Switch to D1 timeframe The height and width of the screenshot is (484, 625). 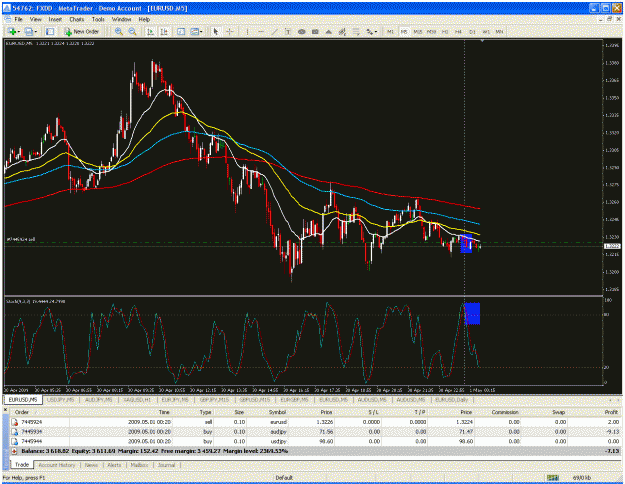(472, 31)
